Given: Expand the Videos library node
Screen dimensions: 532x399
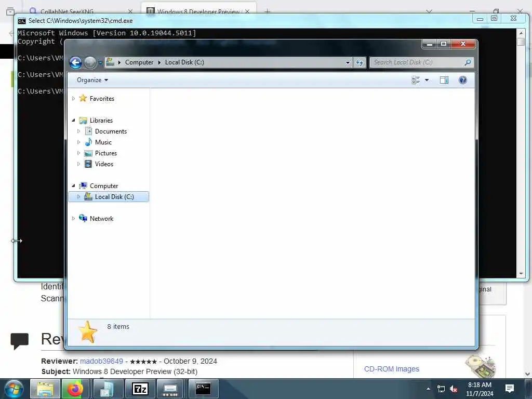Looking at the screenshot, I should coord(79,164).
